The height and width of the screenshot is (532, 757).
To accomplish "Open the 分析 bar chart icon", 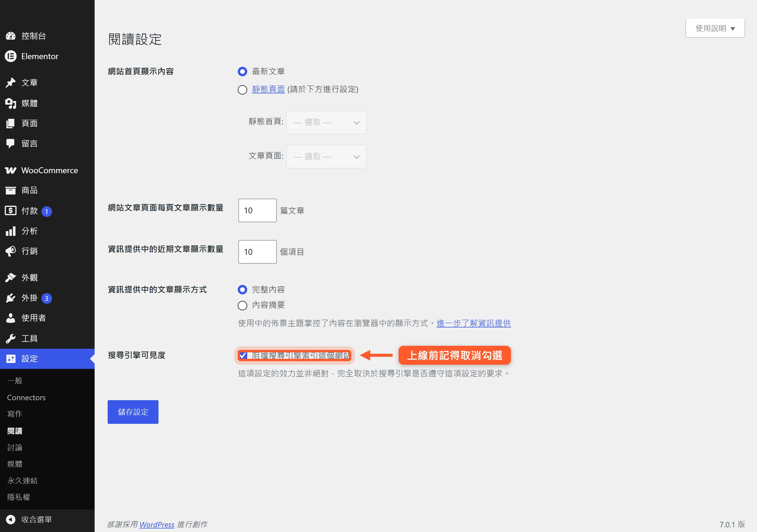I will (x=11, y=231).
